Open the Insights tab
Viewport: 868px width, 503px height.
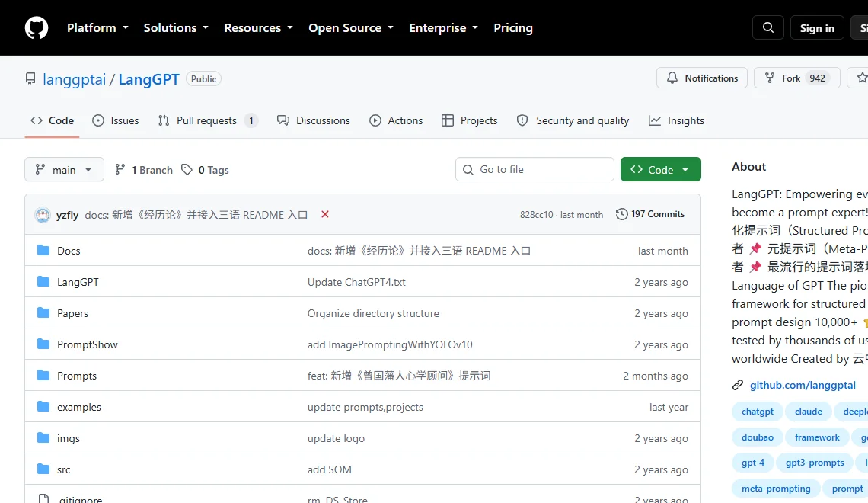point(676,120)
